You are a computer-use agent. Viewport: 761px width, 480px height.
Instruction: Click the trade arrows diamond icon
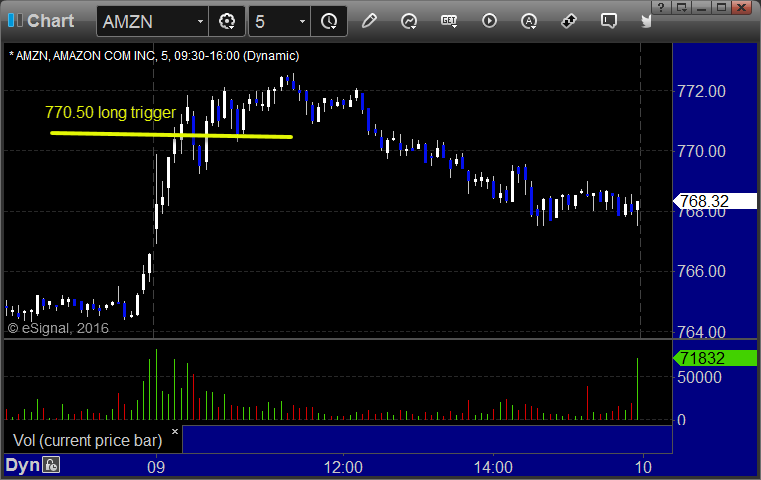tap(569, 21)
